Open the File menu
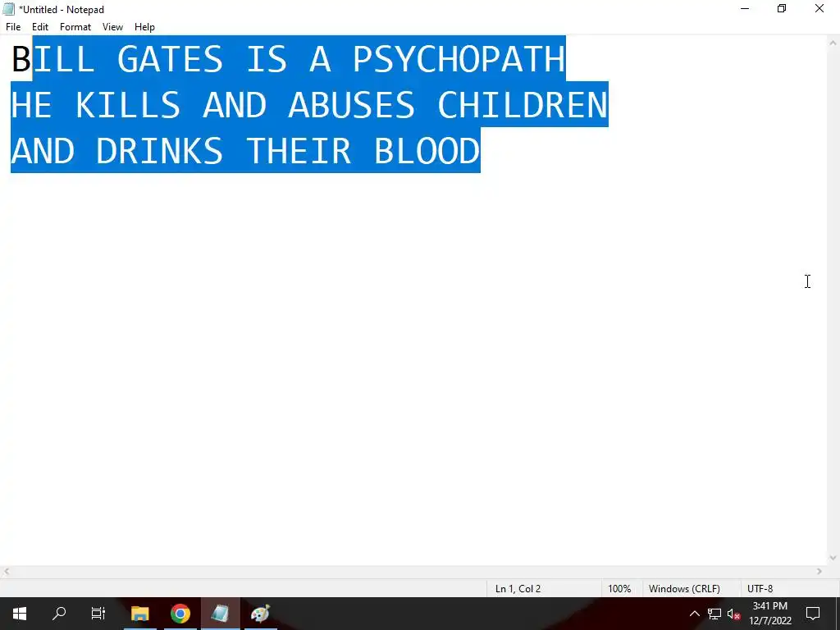This screenshot has width=840, height=630. 13,27
